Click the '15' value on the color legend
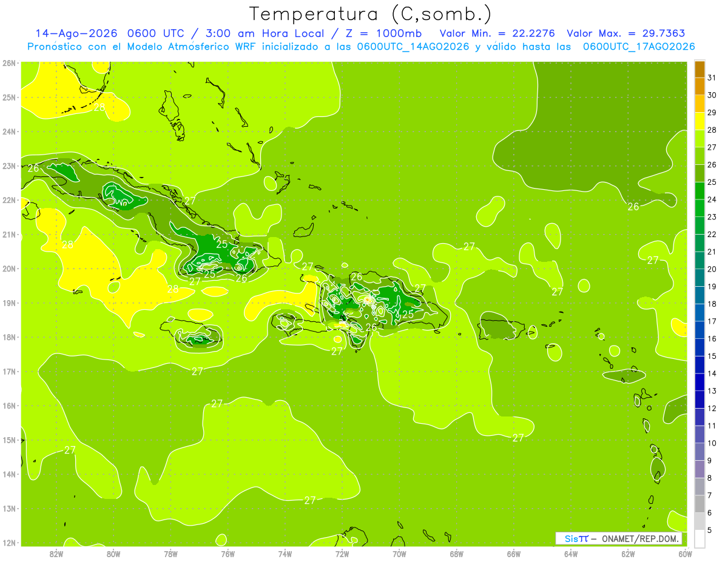This screenshot has width=728, height=562. click(712, 356)
